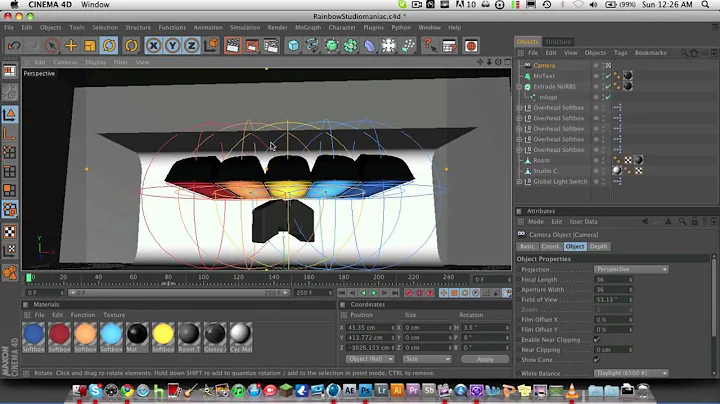Click the Apply button in Coordinates

pos(485,359)
